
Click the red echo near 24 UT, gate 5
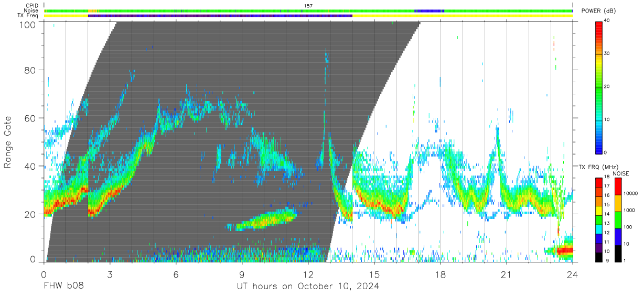click(565, 251)
